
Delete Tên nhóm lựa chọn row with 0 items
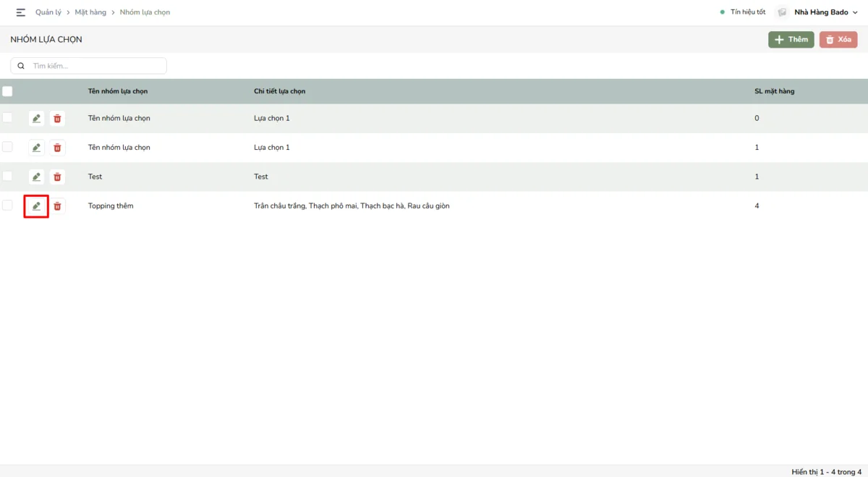pyautogui.click(x=57, y=118)
